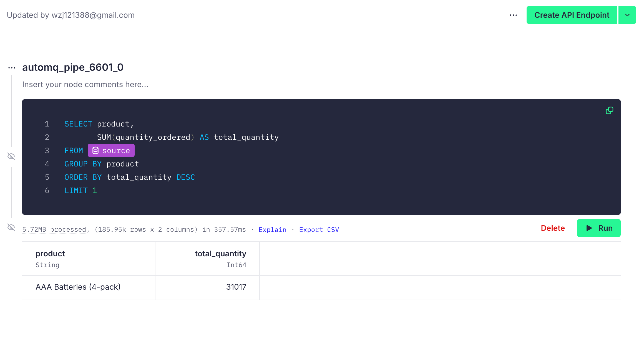Edit the node name automq_pipe_6601_0

[73, 67]
